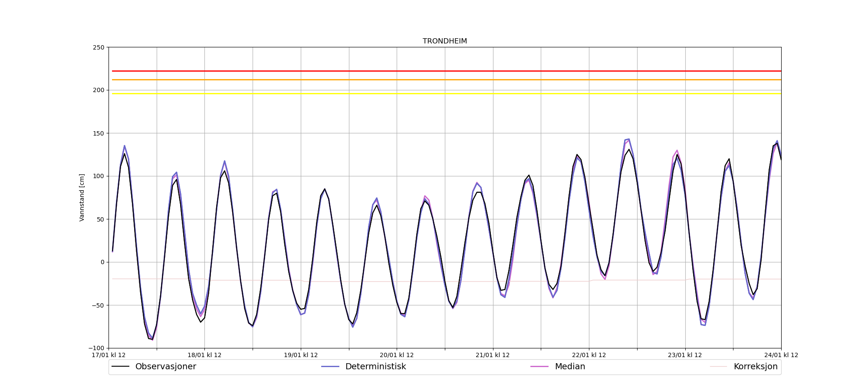The width and height of the screenshot is (868, 391).
Task: Click the Deterministisk legend label
Action: click(x=375, y=367)
